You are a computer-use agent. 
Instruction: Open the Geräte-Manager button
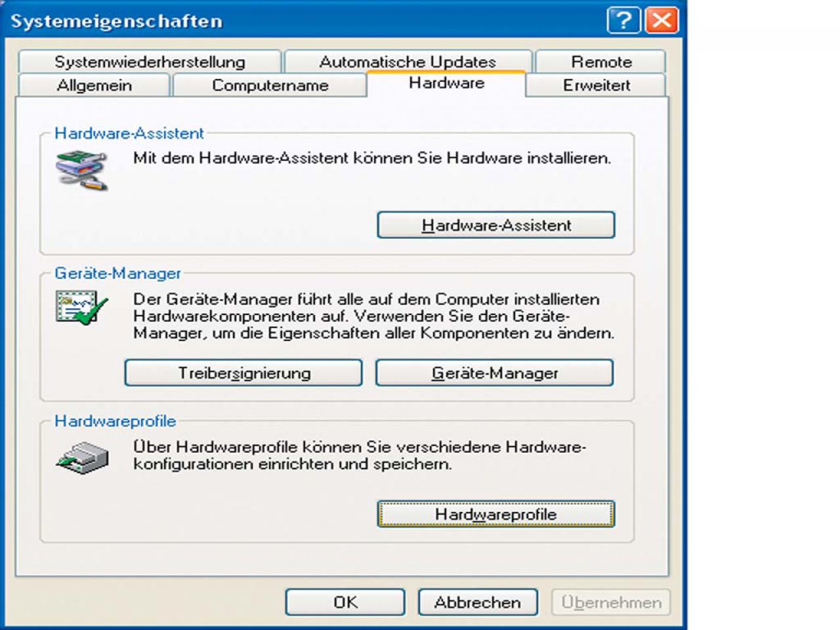[495, 373]
